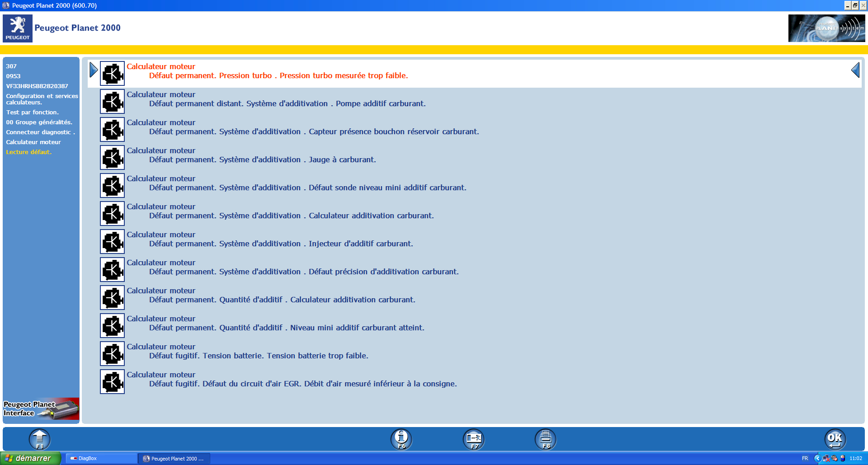This screenshot has height=465, width=868.
Task: Click the Peugeot Planet Interface image
Action: [x=41, y=409]
